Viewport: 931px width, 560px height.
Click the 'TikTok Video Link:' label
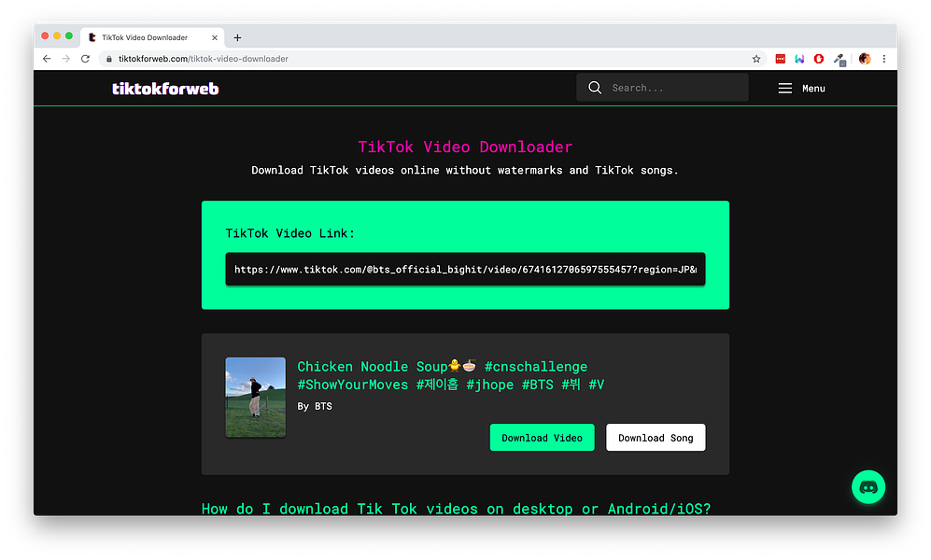289,233
